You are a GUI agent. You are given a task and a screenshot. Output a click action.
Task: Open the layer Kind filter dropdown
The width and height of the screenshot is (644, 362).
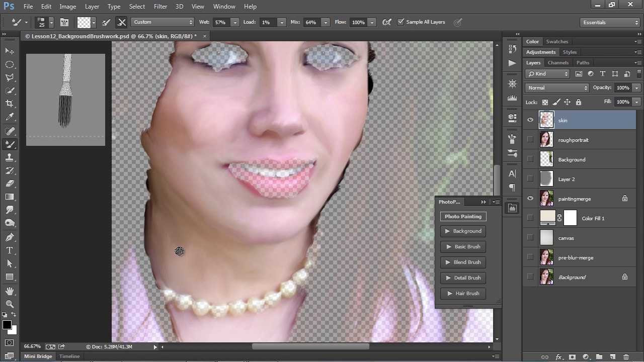pyautogui.click(x=547, y=74)
